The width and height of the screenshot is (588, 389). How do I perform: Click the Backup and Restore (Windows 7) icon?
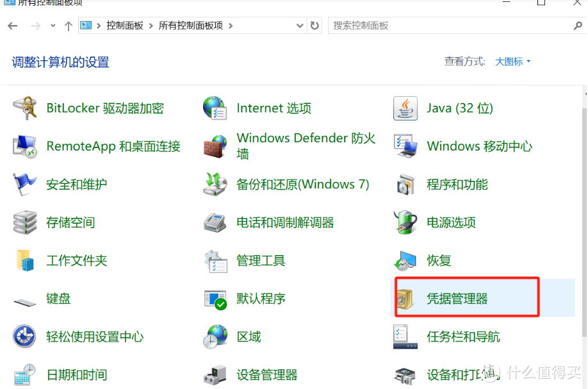(215, 184)
